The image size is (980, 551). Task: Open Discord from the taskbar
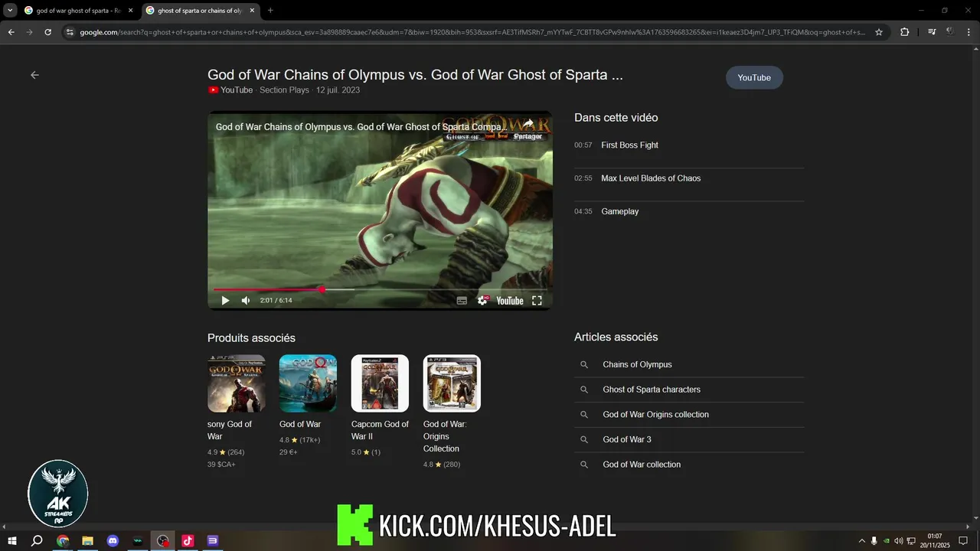coord(113,541)
